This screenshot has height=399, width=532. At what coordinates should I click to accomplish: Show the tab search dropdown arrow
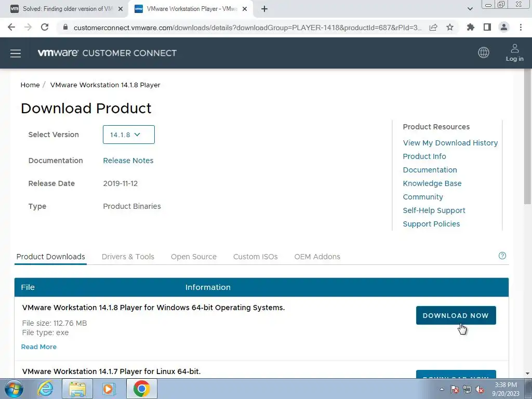coord(470,9)
